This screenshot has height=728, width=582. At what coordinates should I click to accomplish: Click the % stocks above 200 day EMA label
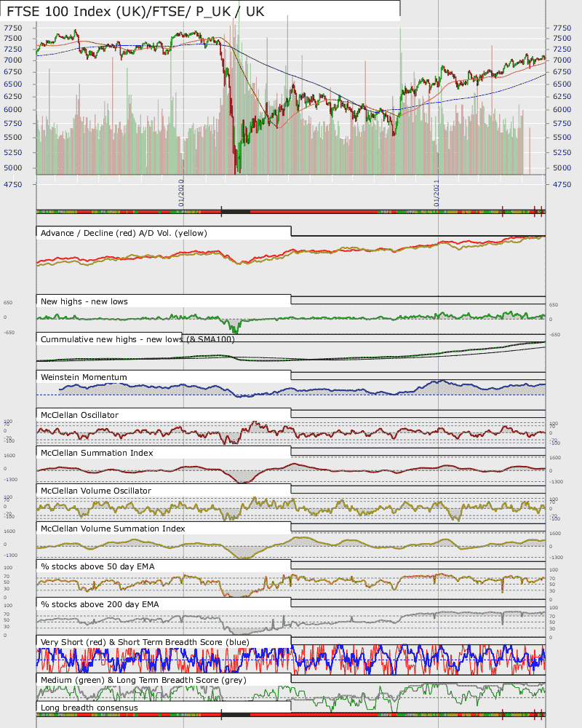click(x=100, y=604)
